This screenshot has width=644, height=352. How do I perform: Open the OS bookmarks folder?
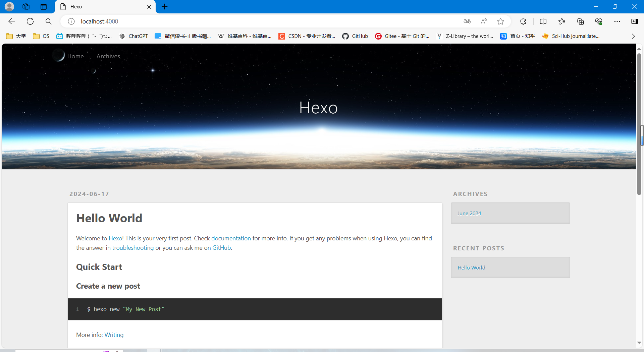[x=41, y=36]
